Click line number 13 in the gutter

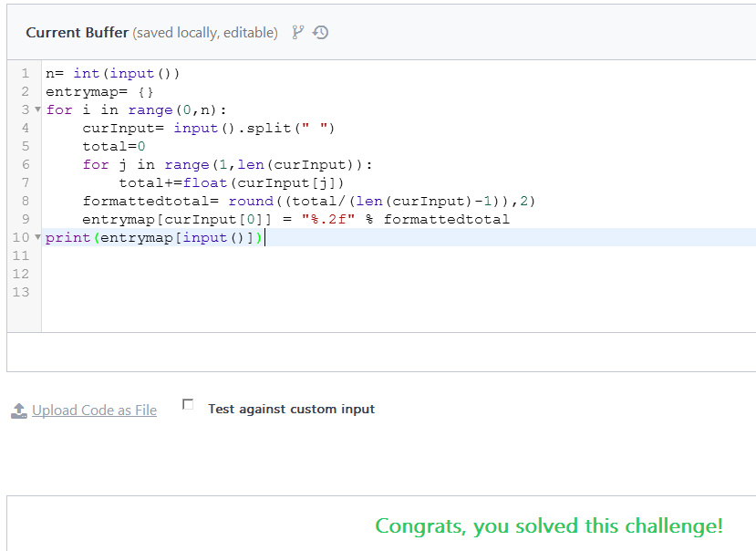(21, 292)
